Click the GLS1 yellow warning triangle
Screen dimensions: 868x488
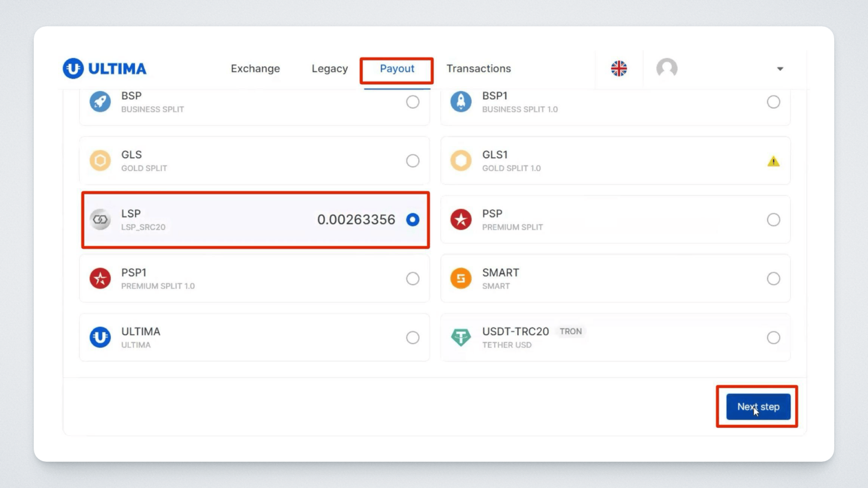[773, 161]
